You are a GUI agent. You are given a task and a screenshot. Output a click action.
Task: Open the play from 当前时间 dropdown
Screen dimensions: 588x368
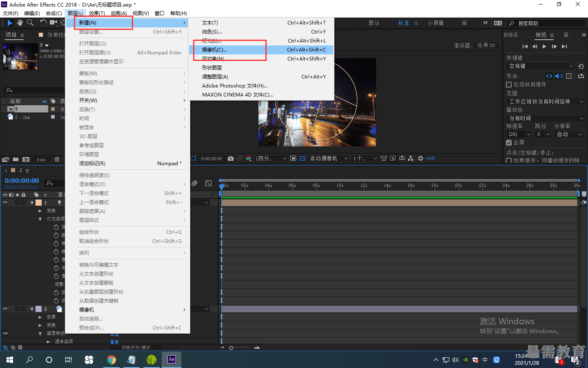[546, 118]
